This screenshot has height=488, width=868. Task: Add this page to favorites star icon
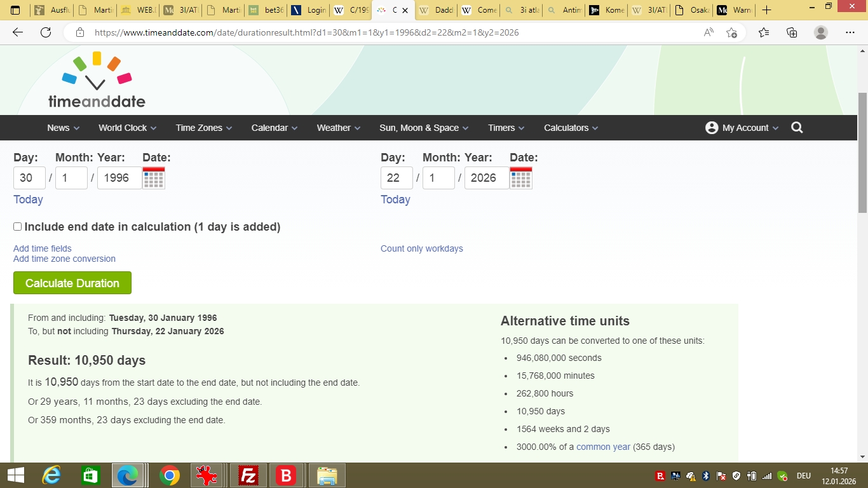pos(731,32)
